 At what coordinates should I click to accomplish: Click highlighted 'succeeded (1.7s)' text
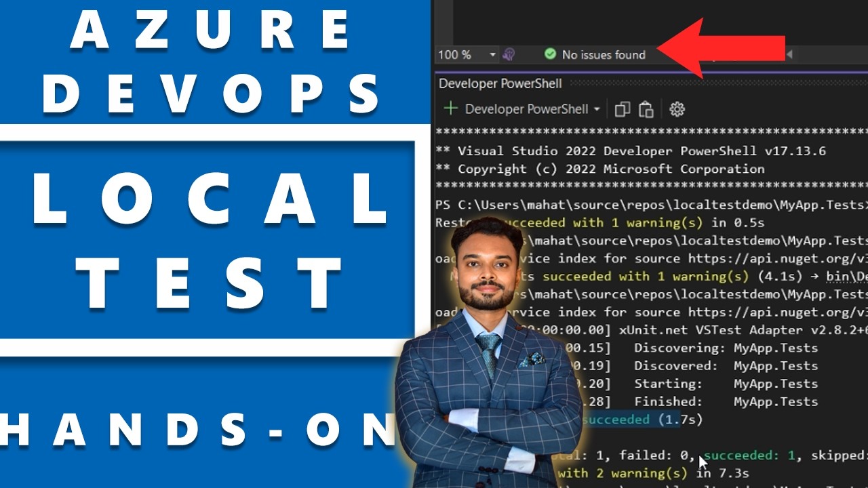coord(642,420)
